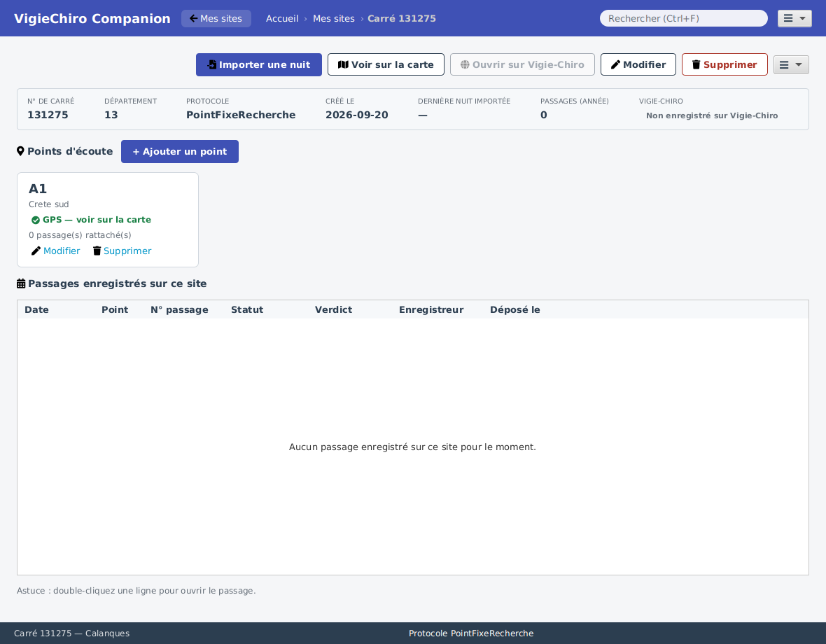Click status bar 'Carré 131275 — Calanques'
The height and width of the screenshot is (644, 826).
tap(71, 633)
